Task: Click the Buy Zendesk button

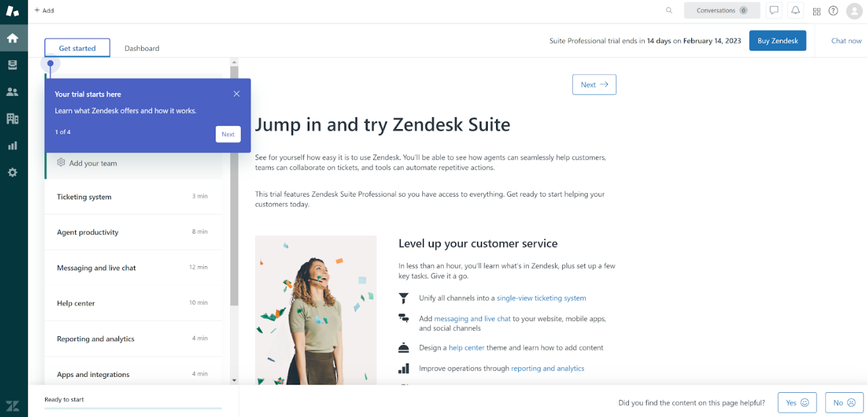Action: tap(777, 41)
